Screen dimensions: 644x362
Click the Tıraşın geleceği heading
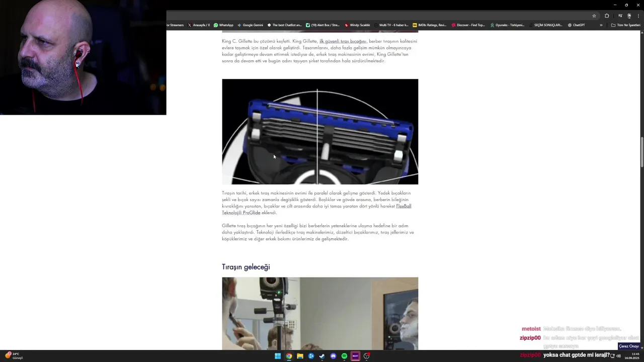pos(246,267)
